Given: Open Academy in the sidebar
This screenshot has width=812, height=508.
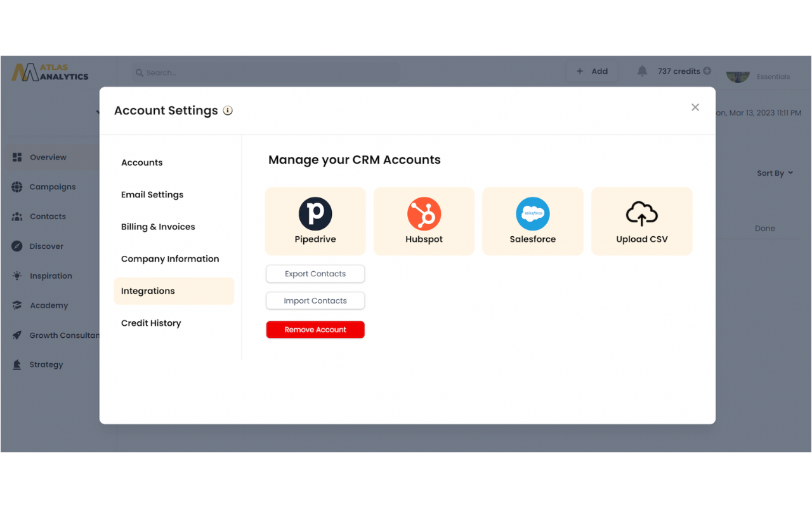Looking at the screenshot, I should click(x=49, y=305).
